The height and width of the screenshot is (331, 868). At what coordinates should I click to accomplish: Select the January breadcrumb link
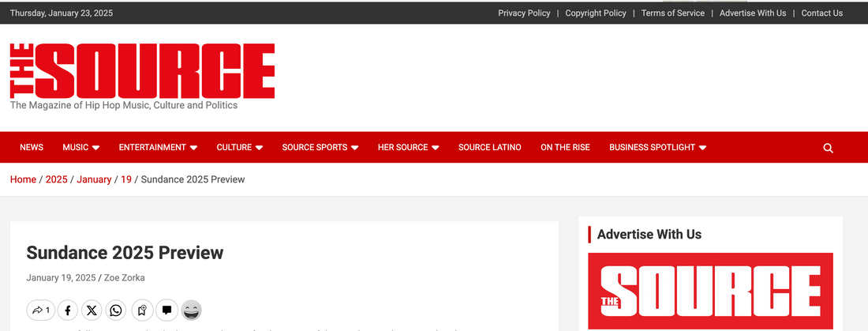pyautogui.click(x=94, y=179)
